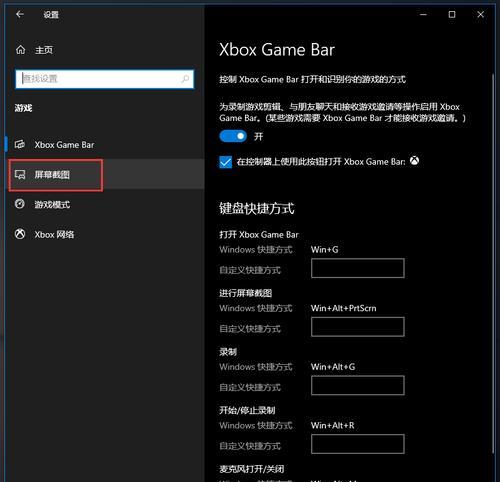500x482 pixels.
Task: Click the magnifier icon in search box
Action: pos(185,79)
